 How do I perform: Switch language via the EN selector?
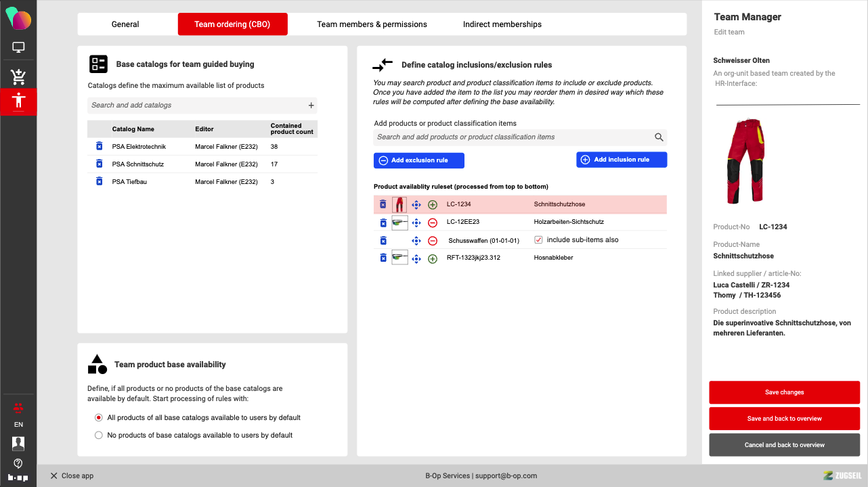pos(18,425)
